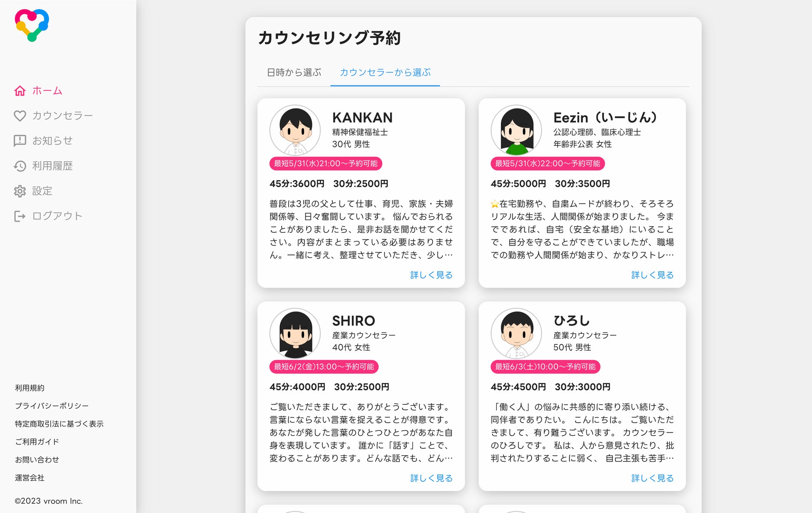Switch to the 日時から選ぶ tab
The width and height of the screenshot is (812, 513).
(294, 72)
